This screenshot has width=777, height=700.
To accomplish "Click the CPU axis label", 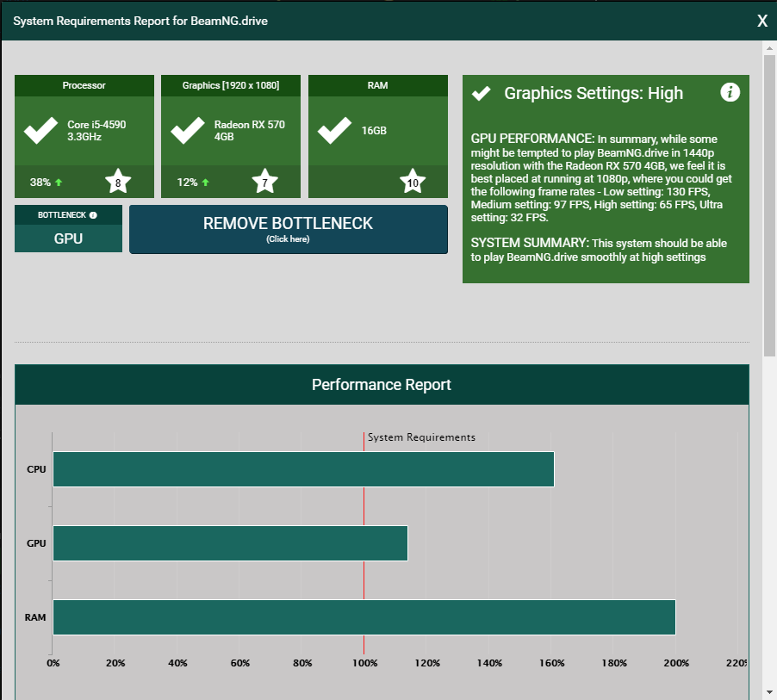I will 36,469.
